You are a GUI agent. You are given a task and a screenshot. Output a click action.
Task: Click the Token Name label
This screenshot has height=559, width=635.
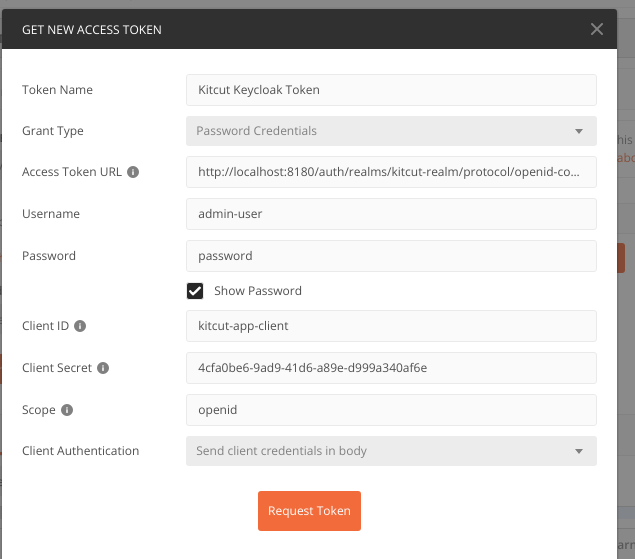[58, 90]
